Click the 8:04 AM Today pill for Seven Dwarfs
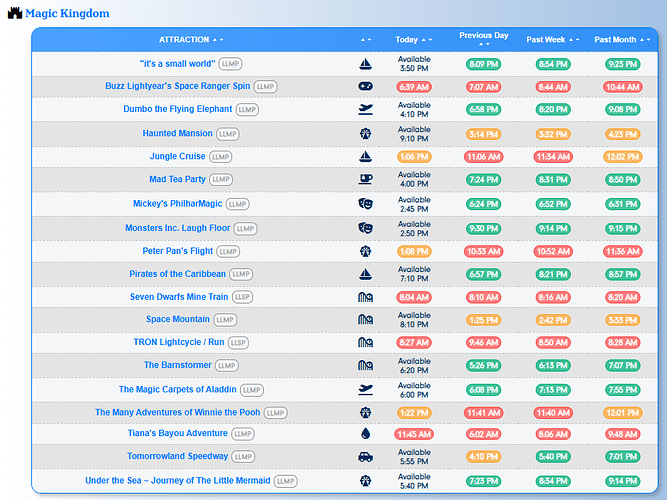The image size is (667, 500). 414,297
